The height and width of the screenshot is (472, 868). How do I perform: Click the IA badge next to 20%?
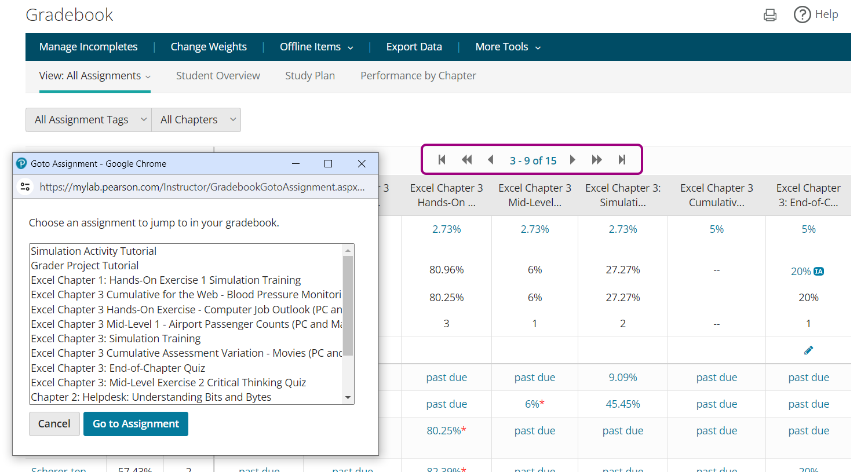(819, 271)
